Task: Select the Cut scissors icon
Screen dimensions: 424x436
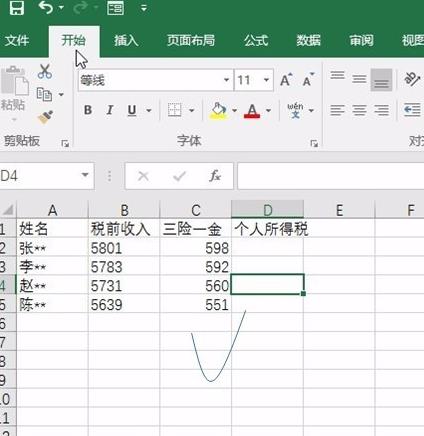Action: (x=45, y=71)
